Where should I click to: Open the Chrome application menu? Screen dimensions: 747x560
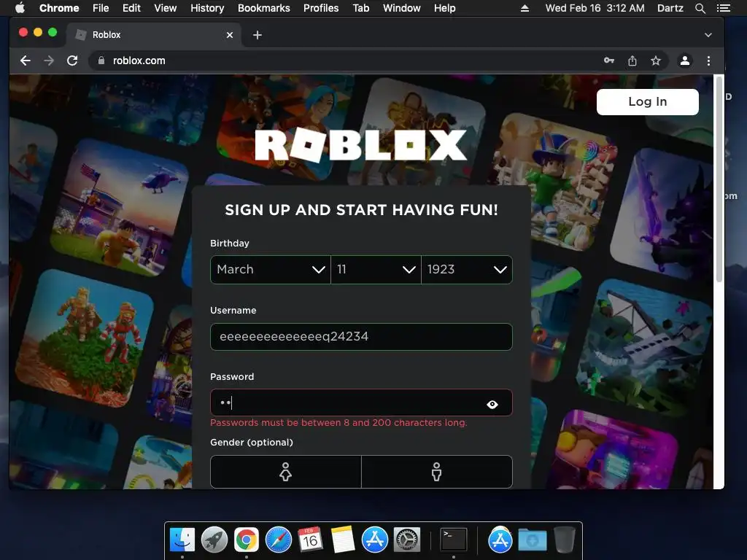59,8
